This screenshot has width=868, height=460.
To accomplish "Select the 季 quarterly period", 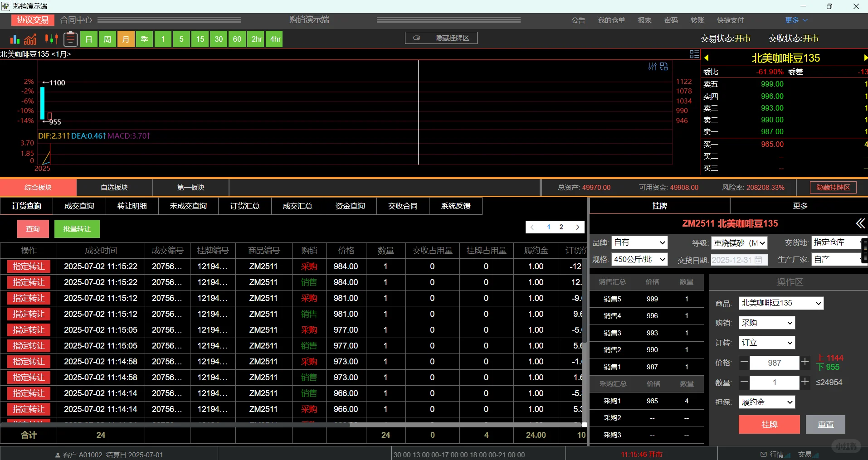I will (145, 39).
